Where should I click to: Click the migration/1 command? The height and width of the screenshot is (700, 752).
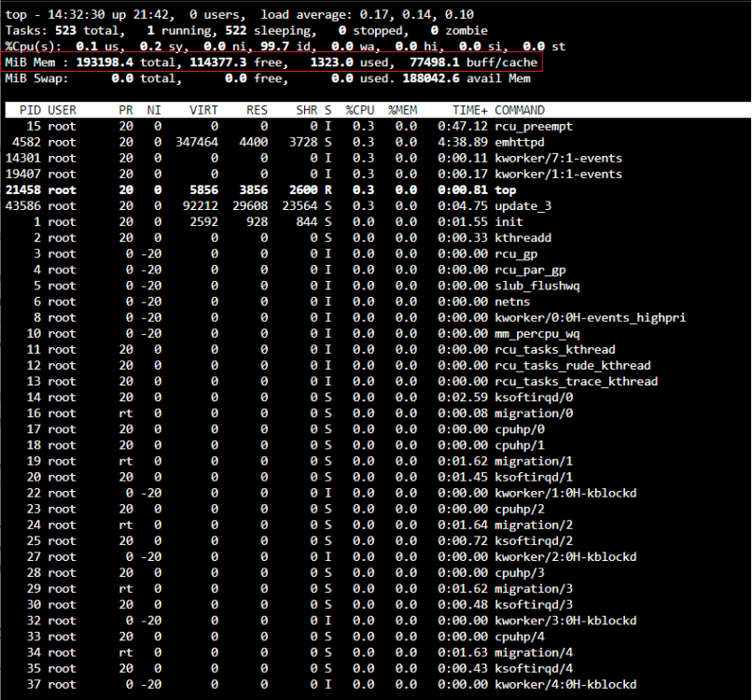pyautogui.click(x=534, y=461)
